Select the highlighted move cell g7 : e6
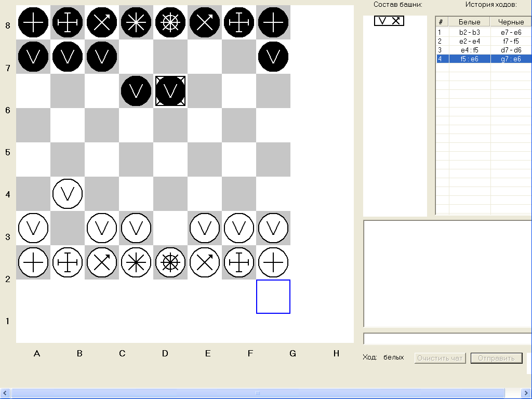Image resolution: width=532 pixels, height=399 pixels. coord(511,59)
